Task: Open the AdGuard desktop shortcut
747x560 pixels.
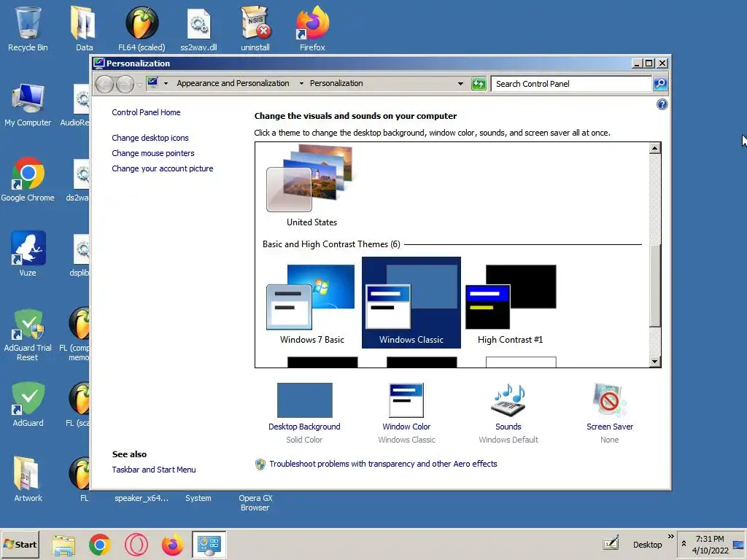Action: point(28,404)
